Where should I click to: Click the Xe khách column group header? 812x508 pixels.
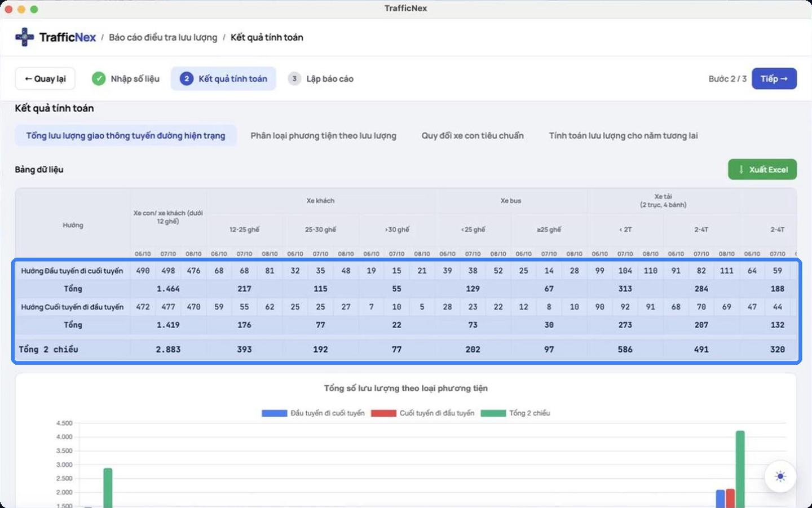tap(320, 201)
